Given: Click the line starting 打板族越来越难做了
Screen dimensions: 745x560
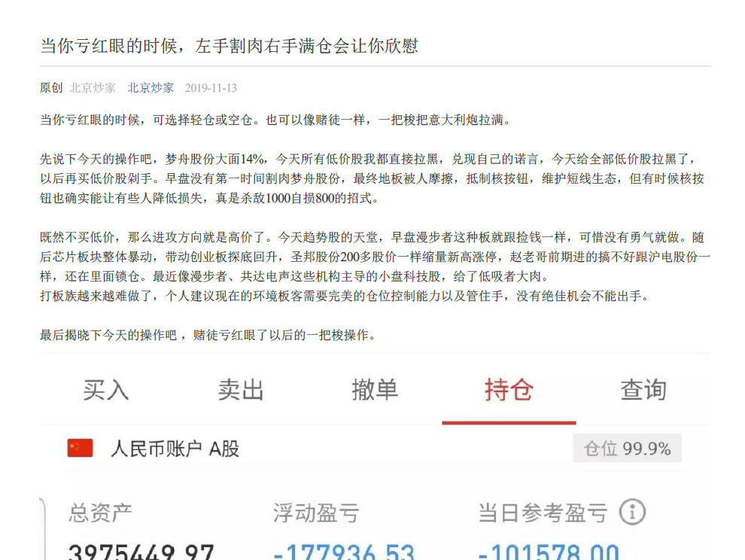Looking at the screenshot, I should (x=345, y=296).
